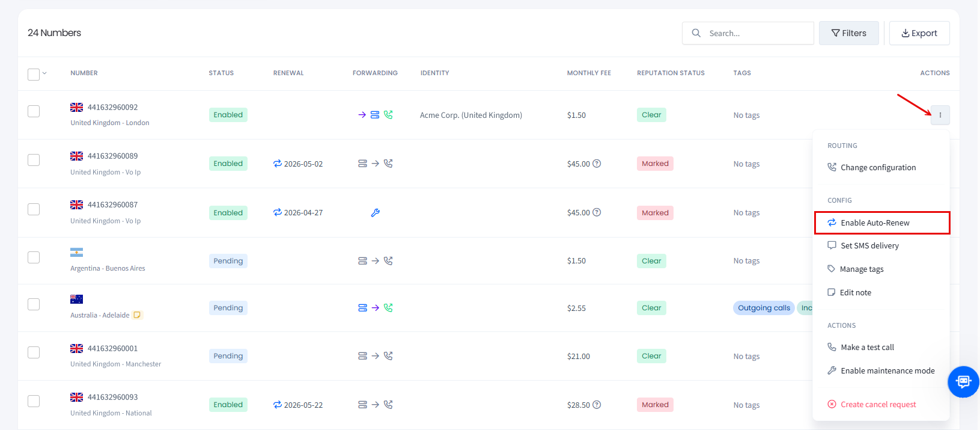
Task: Click the forwarding icons for number 441632960001
Action: click(375, 356)
